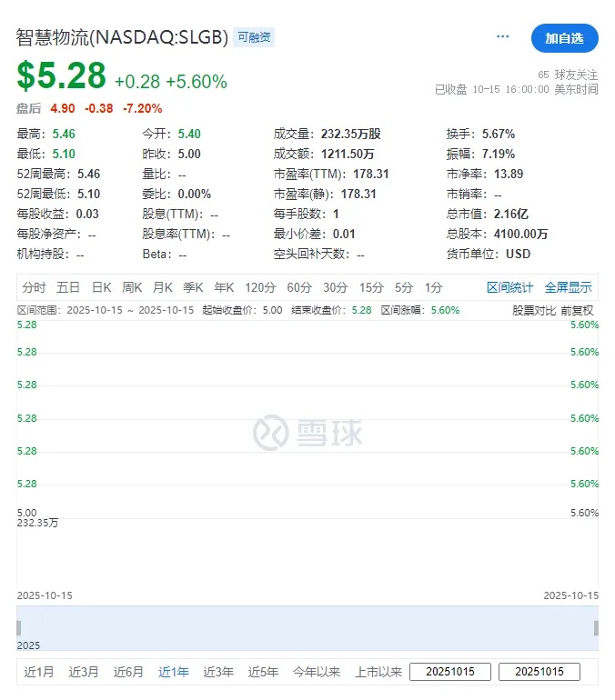Image resolution: width=615 pixels, height=700 pixels.
Task: Click the 最高 value 5.46
Action: (x=64, y=134)
